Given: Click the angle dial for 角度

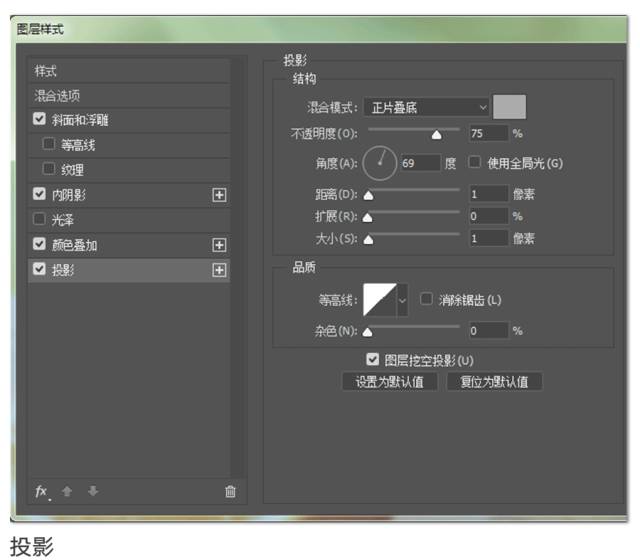Looking at the screenshot, I should pyautogui.click(x=380, y=163).
